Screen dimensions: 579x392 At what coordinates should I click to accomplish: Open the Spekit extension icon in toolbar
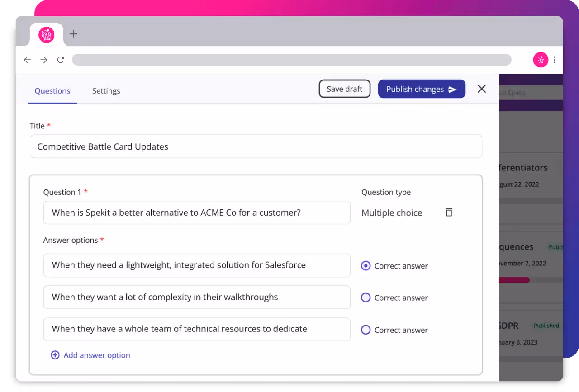pos(541,60)
